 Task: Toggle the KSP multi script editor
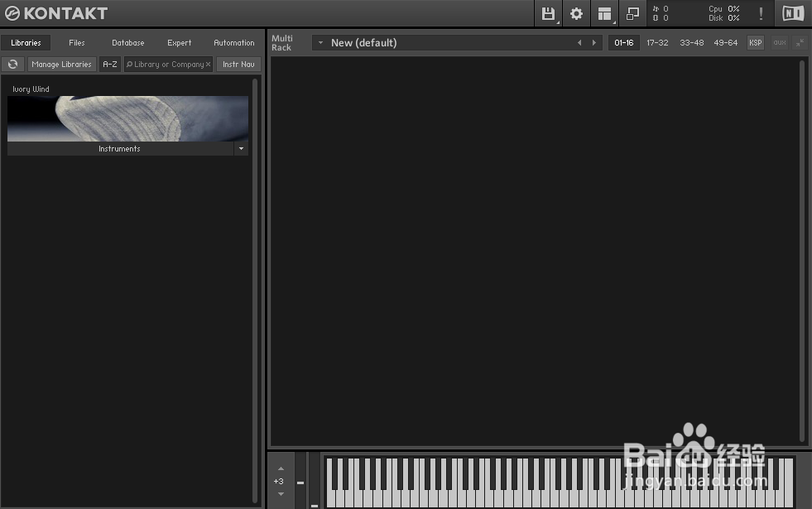pyautogui.click(x=756, y=42)
